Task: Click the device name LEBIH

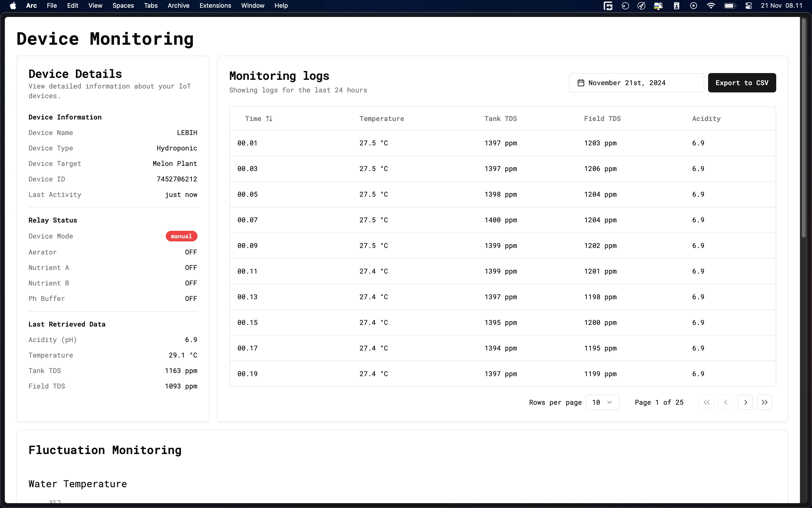Action: point(187,133)
